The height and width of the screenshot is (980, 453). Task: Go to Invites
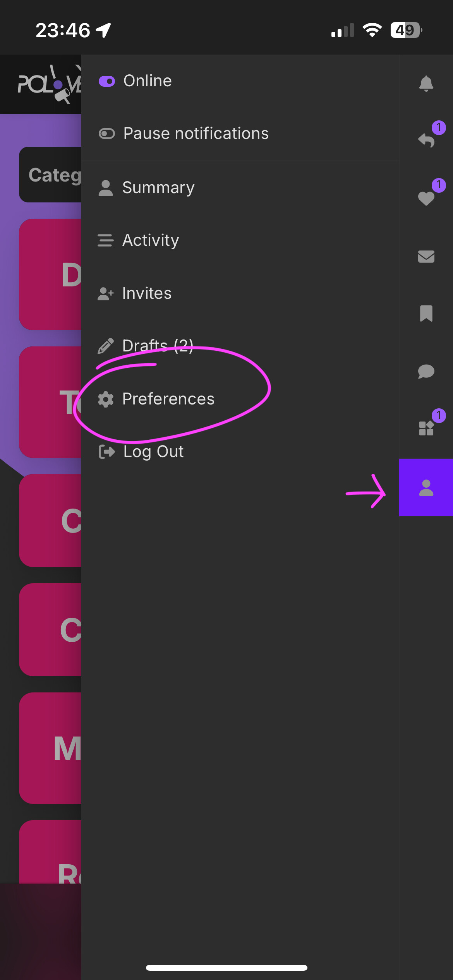point(240,293)
